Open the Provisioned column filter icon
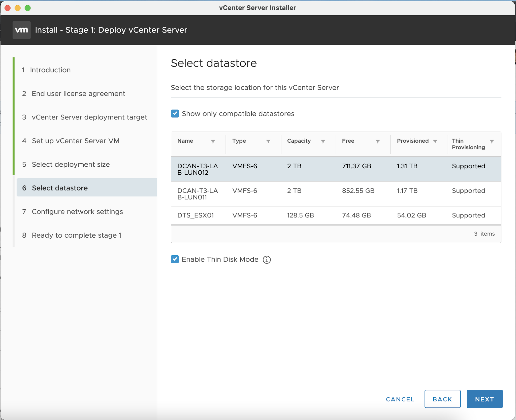 tap(436, 141)
